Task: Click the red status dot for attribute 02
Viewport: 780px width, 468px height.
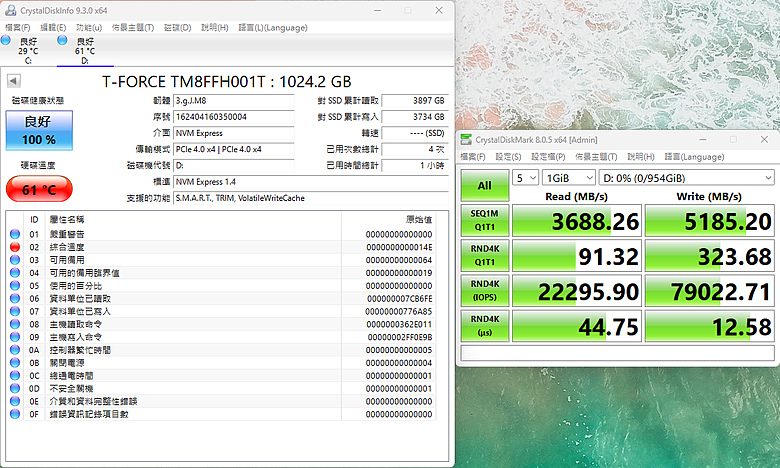Action: 15,247
